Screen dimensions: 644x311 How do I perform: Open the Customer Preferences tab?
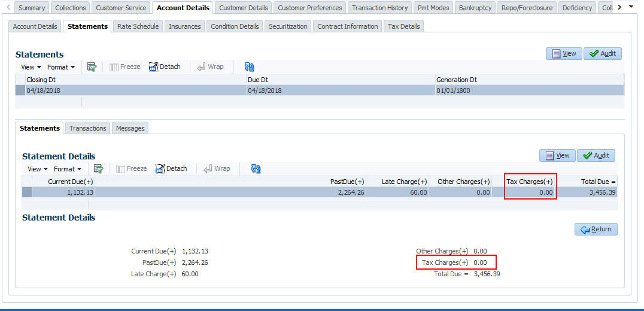tap(309, 8)
